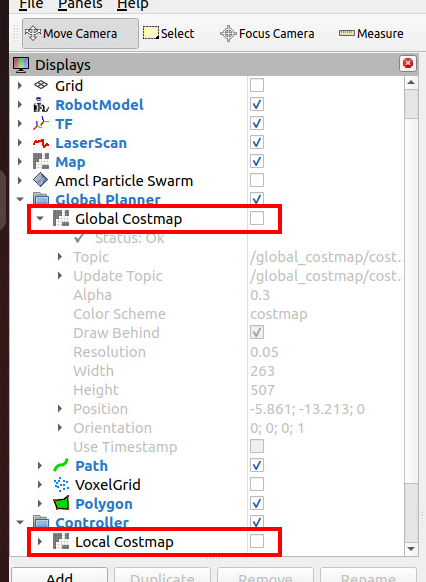Close the Displays panel with red X
This screenshot has width=426, height=582.
(408, 63)
